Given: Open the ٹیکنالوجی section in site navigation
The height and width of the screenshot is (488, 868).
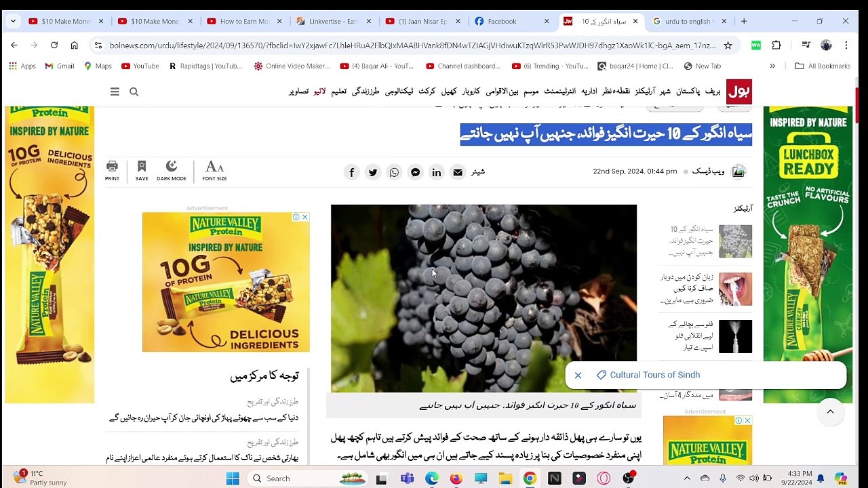Looking at the screenshot, I should [399, 91].
